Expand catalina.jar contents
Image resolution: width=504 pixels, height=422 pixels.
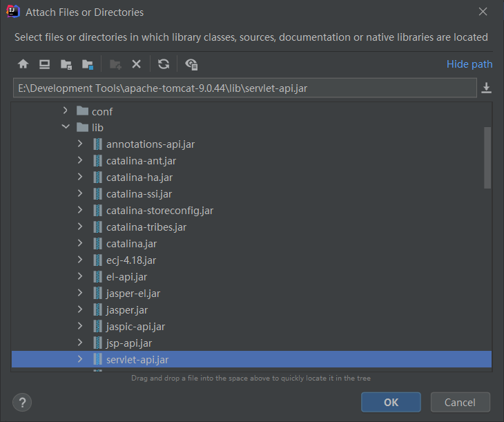80,243
